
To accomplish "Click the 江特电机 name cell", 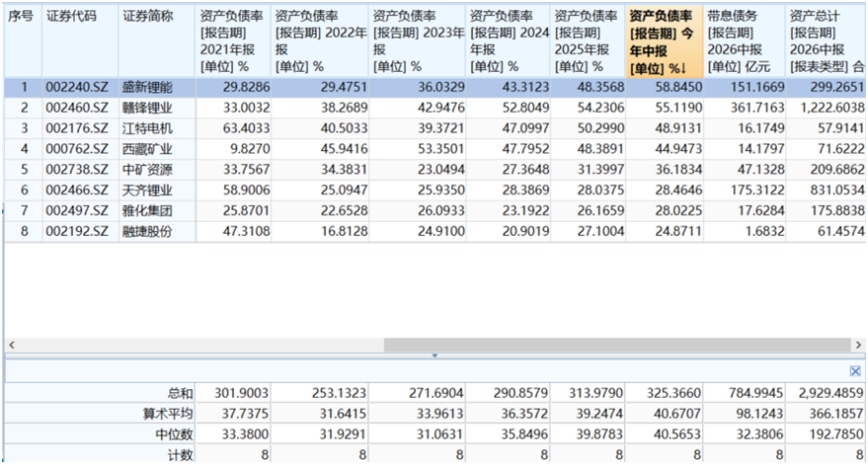I will (157, 129).
